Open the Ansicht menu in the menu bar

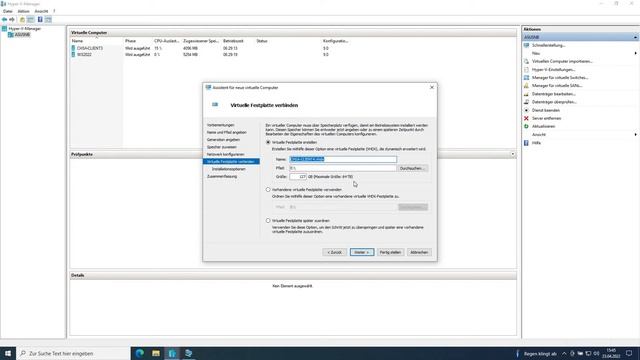(41, 11)
